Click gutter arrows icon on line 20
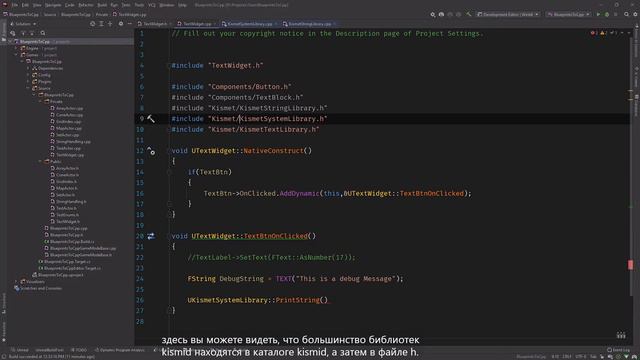Viewport: 640px width, 360px height. click(x=151, y=236)
